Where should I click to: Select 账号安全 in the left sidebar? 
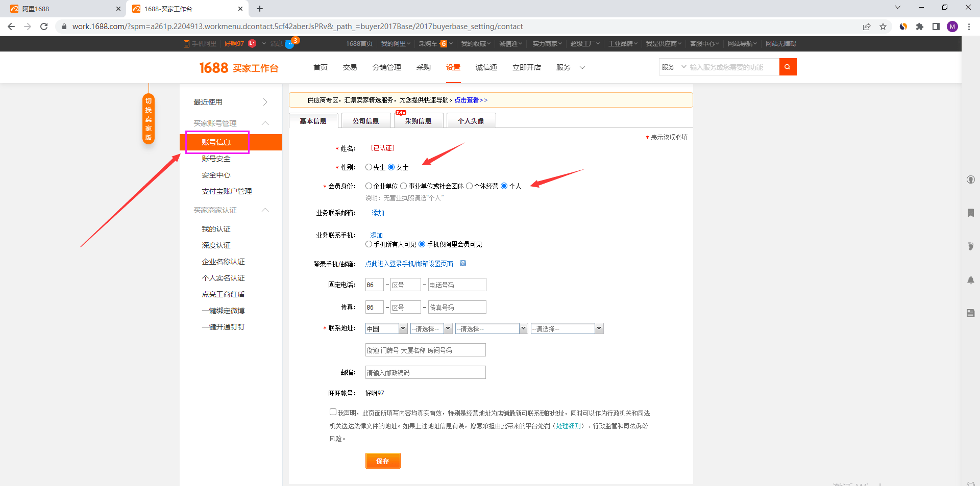[216, 159]
